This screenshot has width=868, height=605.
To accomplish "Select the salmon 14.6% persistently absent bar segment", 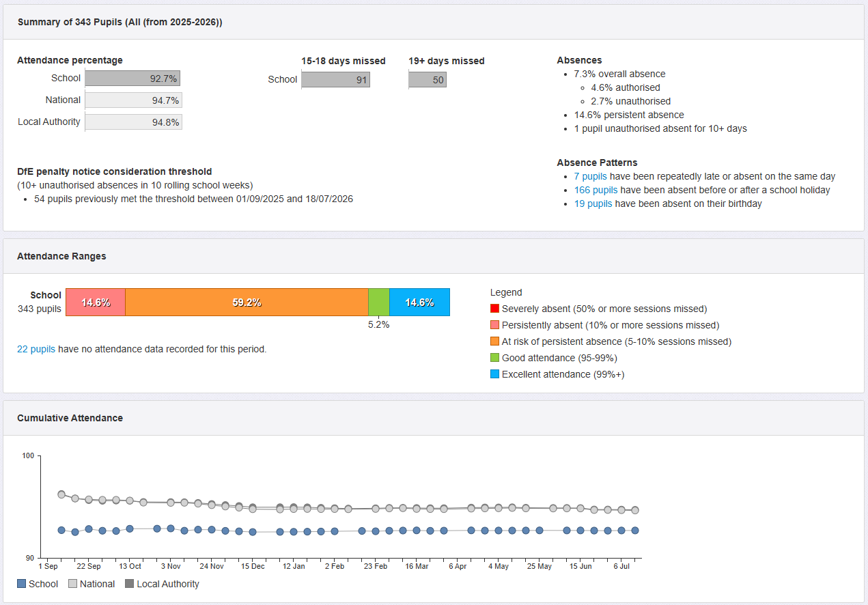I will click(x=96, y=302).
